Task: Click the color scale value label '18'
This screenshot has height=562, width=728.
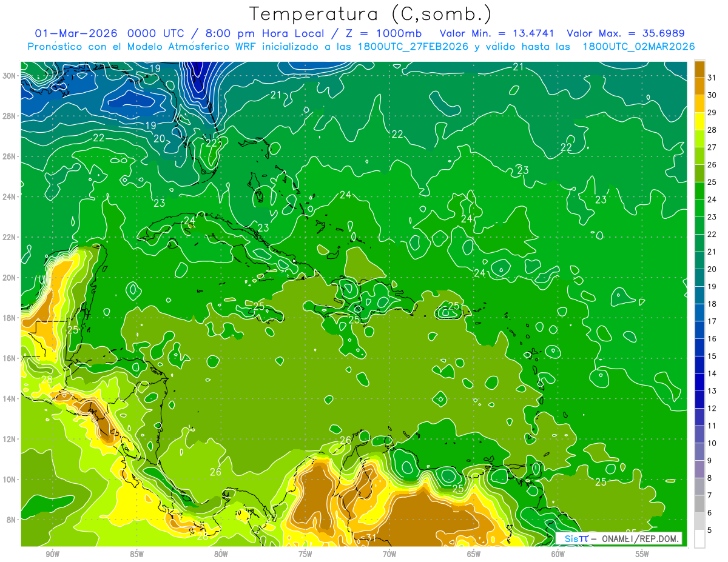Action: [712, 304]
